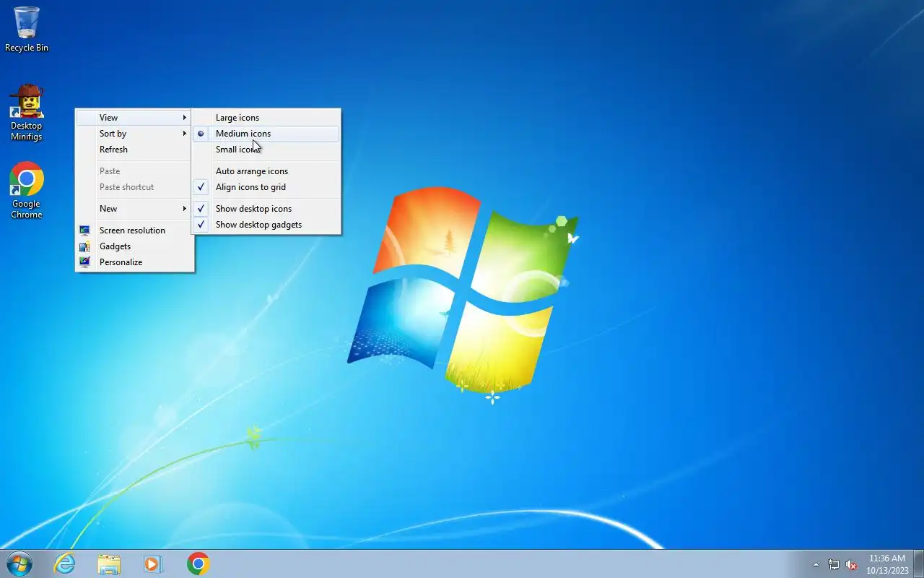This screenshot has width=924, height=578.
Task: Select Large icons view
Action: click(x=266, y=118)
